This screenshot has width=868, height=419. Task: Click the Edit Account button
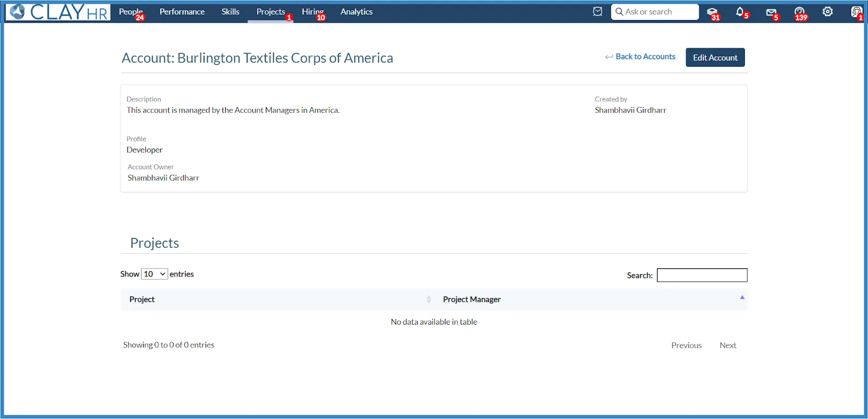(715, 57)
